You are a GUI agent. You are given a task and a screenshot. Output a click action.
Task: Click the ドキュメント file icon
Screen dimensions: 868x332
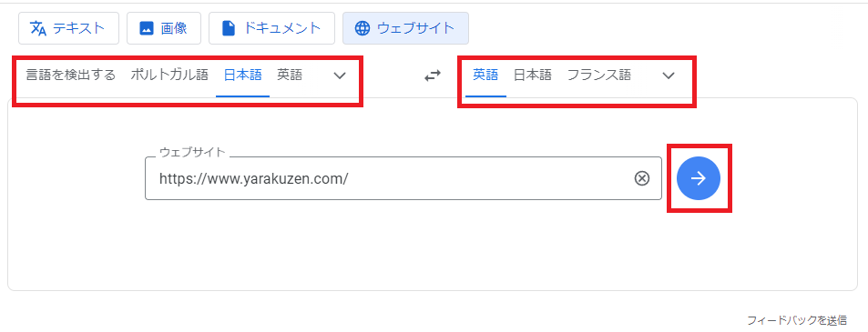coord(229,28)
